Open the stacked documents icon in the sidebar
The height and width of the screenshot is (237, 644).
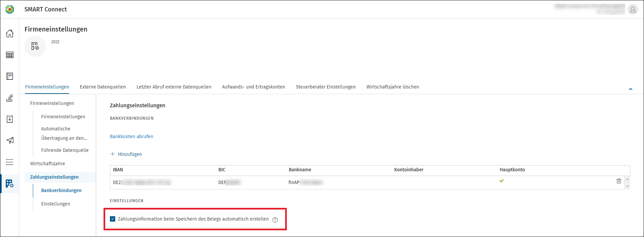pyautogui.click(x=10, y=98)
